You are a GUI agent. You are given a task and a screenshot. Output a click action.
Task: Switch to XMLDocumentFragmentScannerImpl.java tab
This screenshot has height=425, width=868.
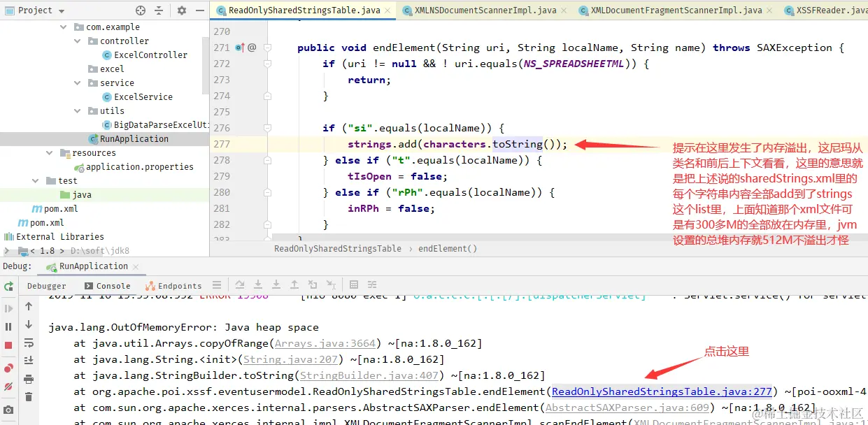pyautogui.click(x=676, y=10)
